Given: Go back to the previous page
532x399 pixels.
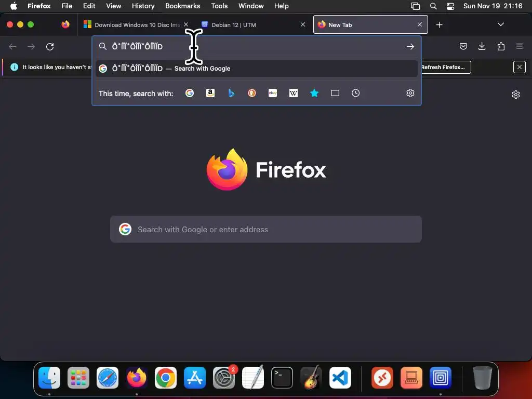Looking at the screenshot, I should pos(12,46).
